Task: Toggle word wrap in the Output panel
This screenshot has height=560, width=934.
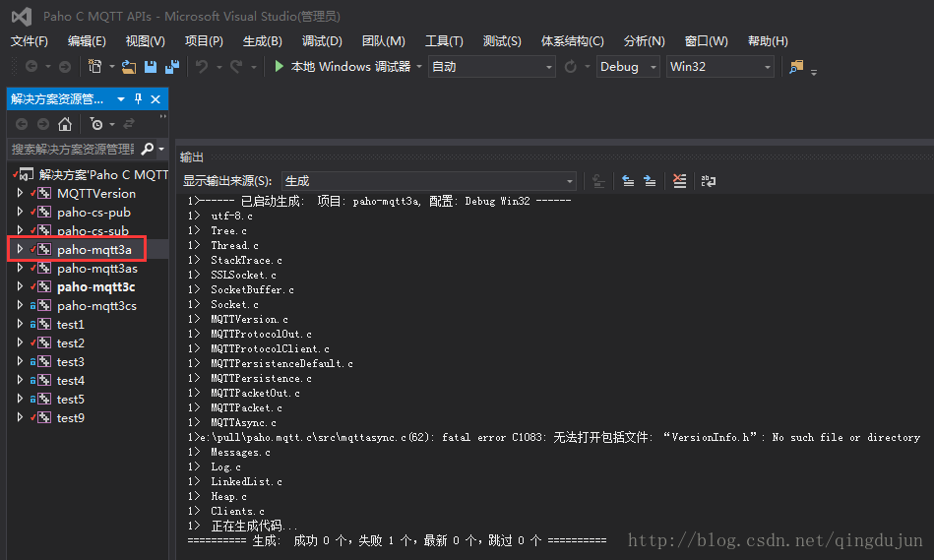Action: [x=709, y=180]
